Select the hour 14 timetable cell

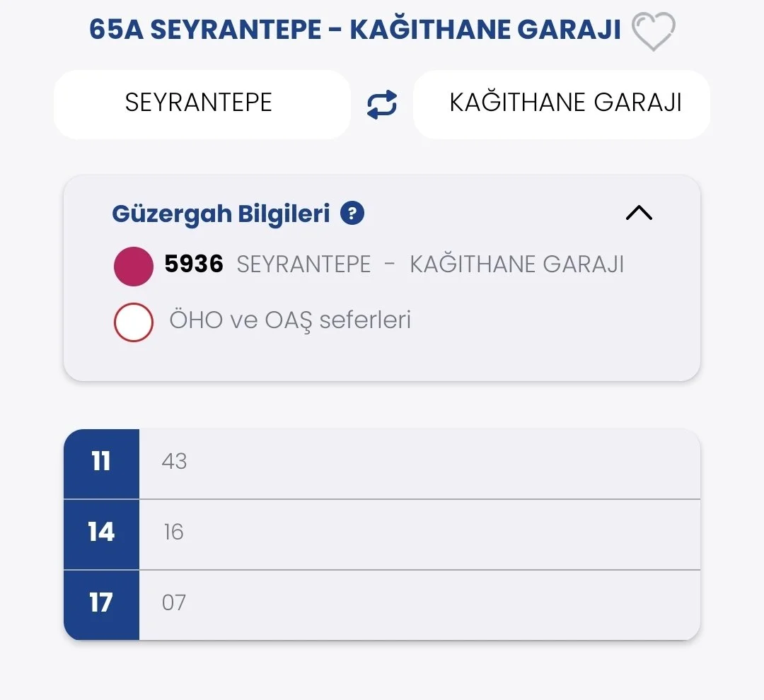pos(101,532)
